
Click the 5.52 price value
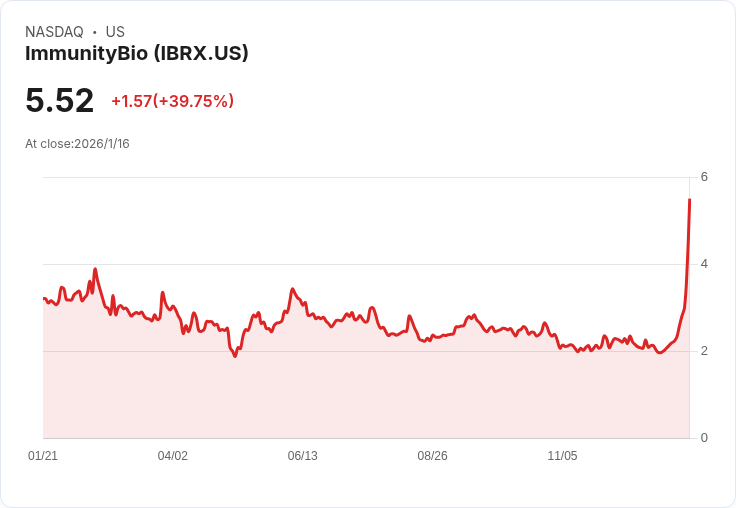60,100
